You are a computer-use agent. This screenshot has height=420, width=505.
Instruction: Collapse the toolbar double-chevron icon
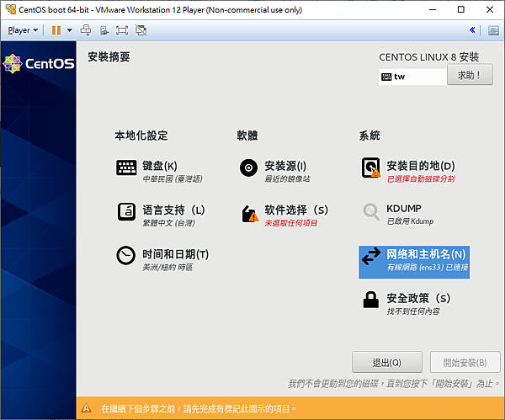(x=472, y=30)
